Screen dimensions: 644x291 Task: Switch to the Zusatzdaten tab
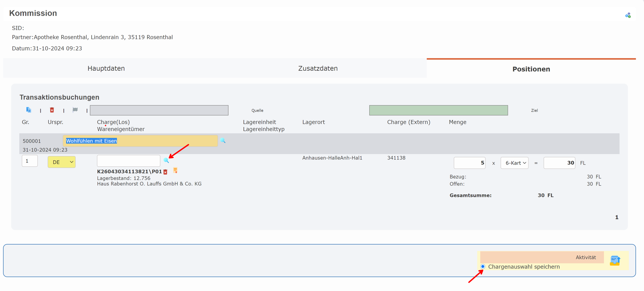pos(318,68)
